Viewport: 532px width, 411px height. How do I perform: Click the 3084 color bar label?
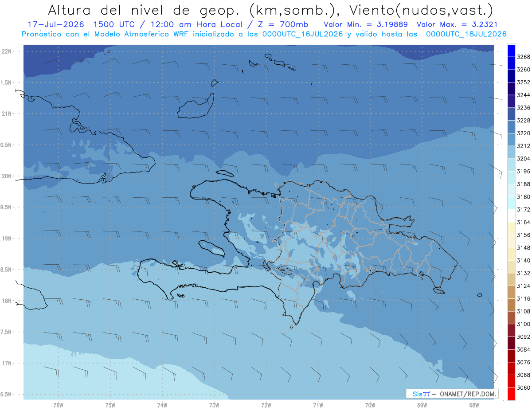pos(523,349)
